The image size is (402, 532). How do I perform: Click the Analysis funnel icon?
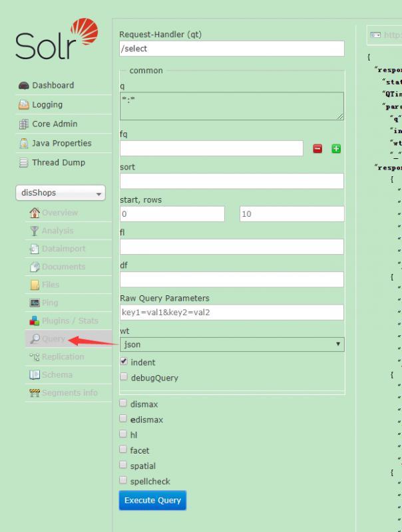tap(35, 231)
